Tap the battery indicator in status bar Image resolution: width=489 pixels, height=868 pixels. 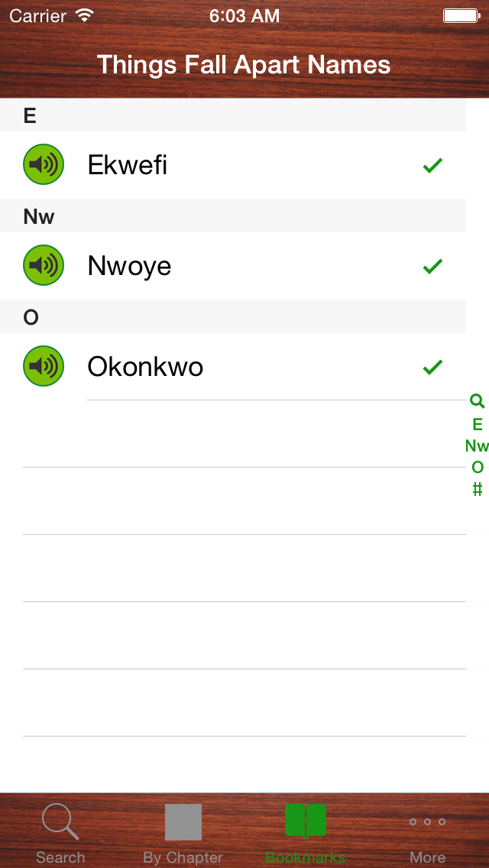[461, 15]
